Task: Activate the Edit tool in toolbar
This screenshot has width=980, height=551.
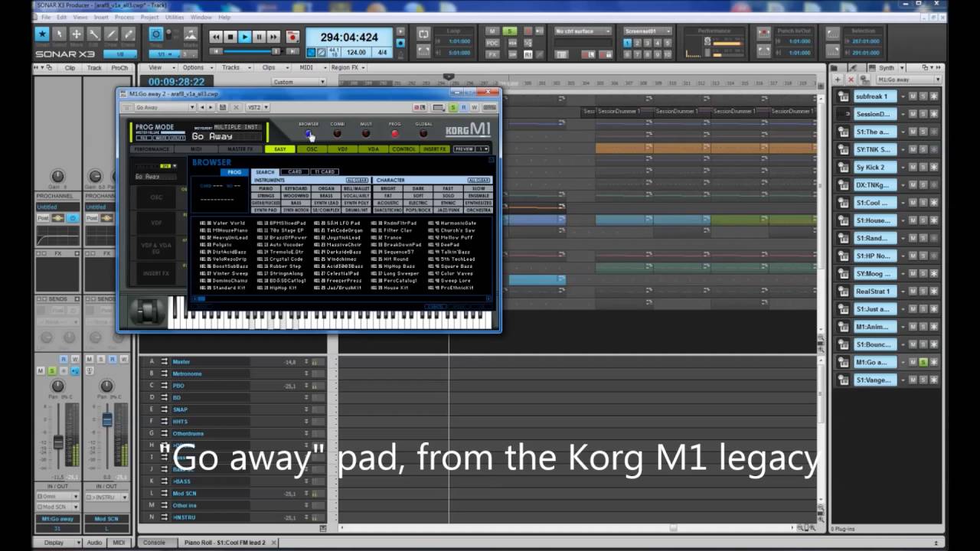Action: pyautogui.click(x=93, y=34)
